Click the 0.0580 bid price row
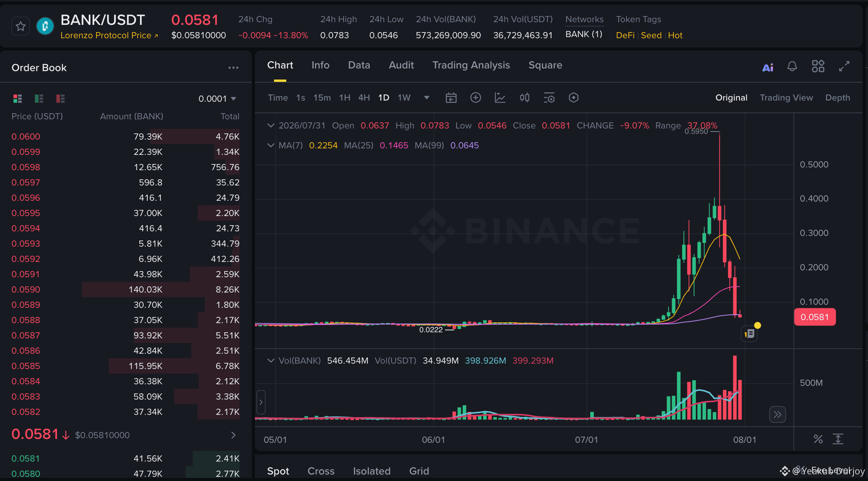 tap(126, 474)
